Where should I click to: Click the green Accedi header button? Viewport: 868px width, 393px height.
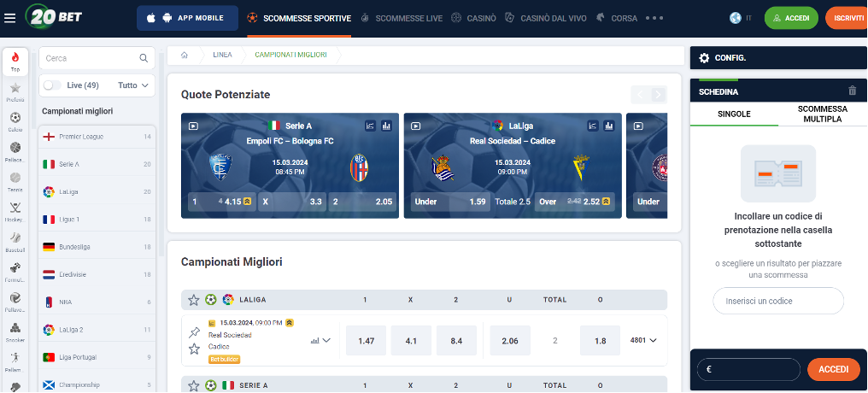click(x=791, y=18)
